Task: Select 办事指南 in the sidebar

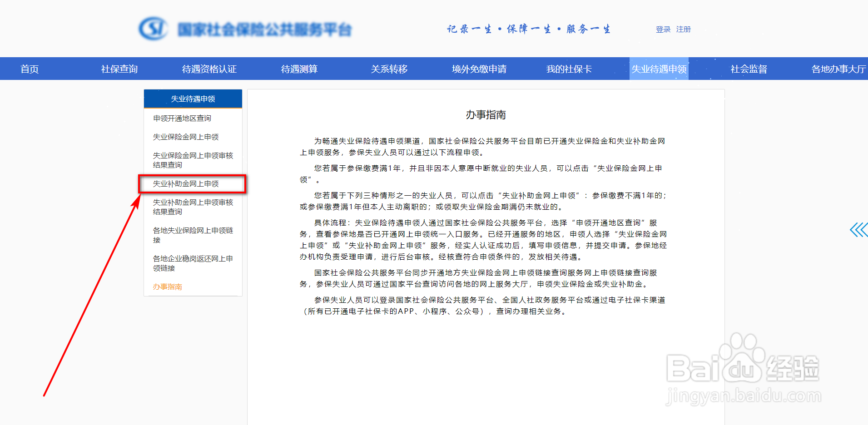Action: 168,287
